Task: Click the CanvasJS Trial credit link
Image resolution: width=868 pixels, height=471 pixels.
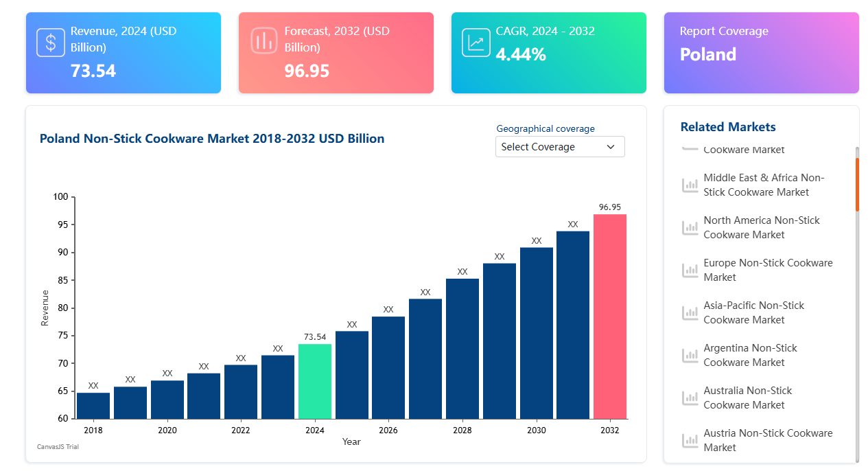Action: click(x=58, y=447)
